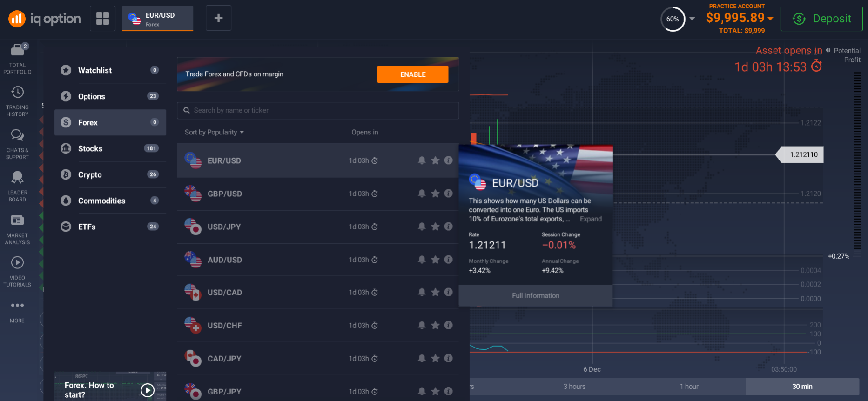Open the More options dots

[18, 305]
